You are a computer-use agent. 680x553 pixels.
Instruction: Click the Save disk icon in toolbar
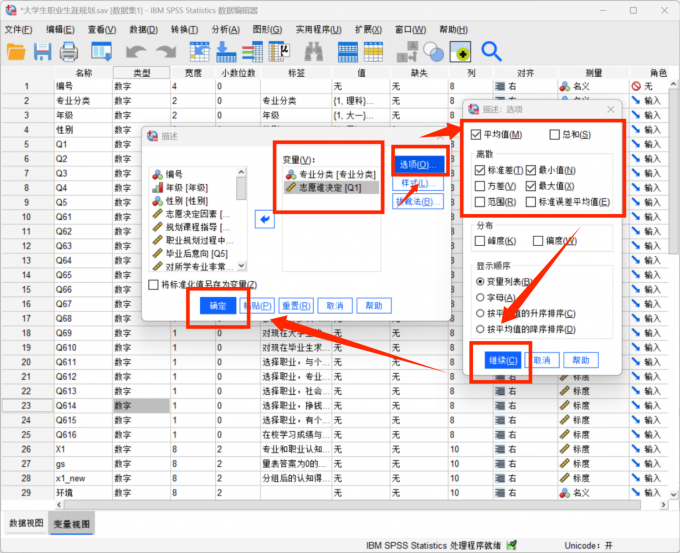coord(43,51)
